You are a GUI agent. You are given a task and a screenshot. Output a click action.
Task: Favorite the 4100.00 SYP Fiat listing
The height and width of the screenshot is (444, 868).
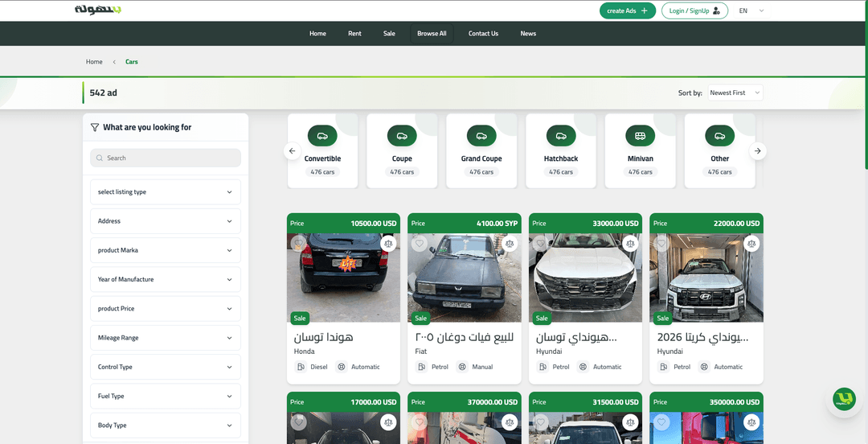click(419, 243)
